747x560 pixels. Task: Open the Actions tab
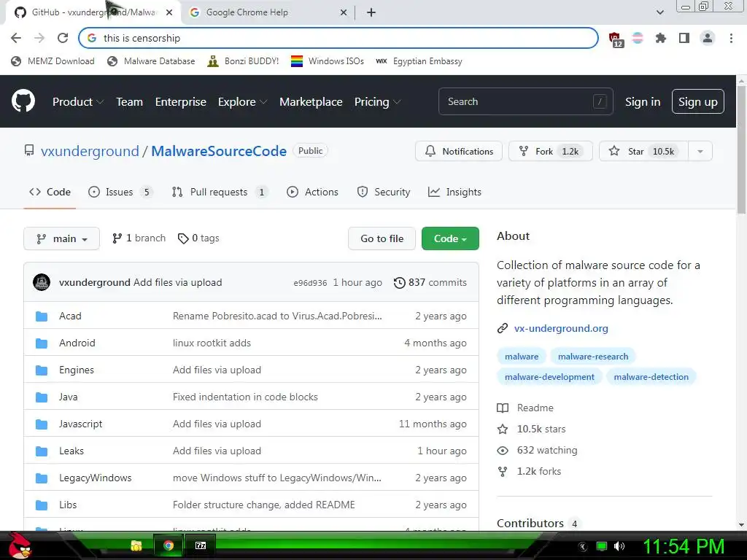(312, 192)
